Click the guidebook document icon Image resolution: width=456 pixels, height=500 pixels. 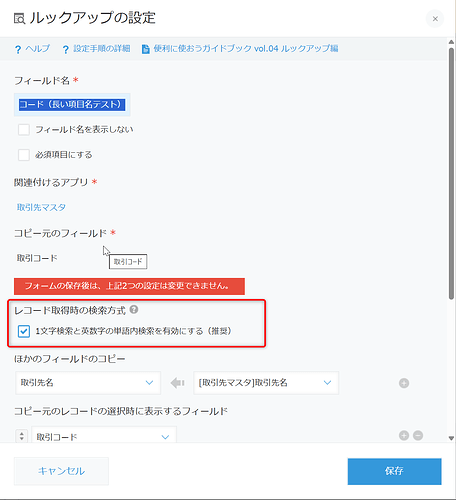point(145,49)
